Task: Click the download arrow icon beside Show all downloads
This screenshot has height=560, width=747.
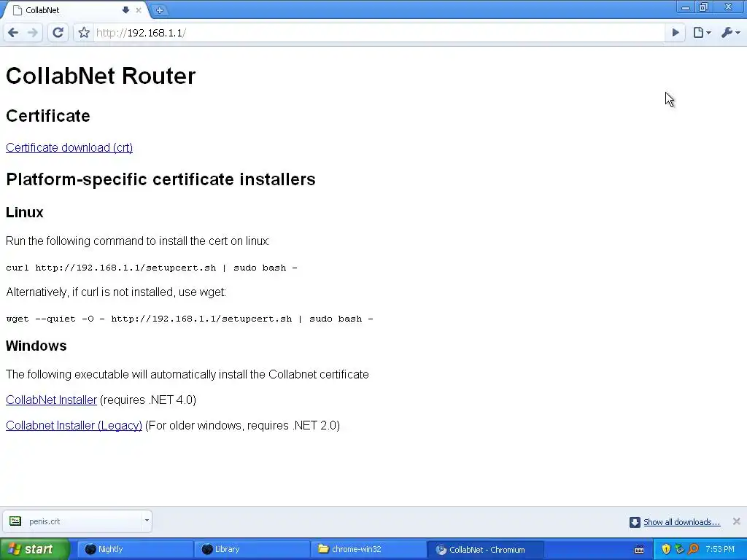Action: pos(635,522)
